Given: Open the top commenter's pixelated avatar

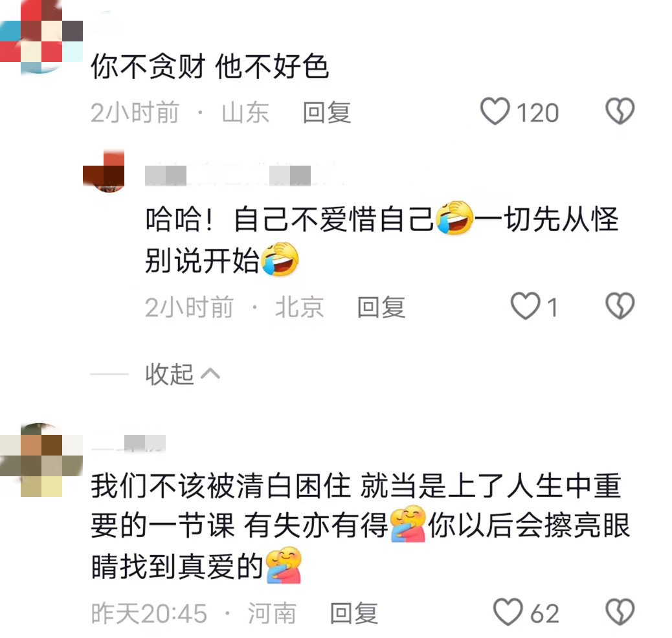Looking at the screenshot, I should pyautogui.click(x=41, y=36).
